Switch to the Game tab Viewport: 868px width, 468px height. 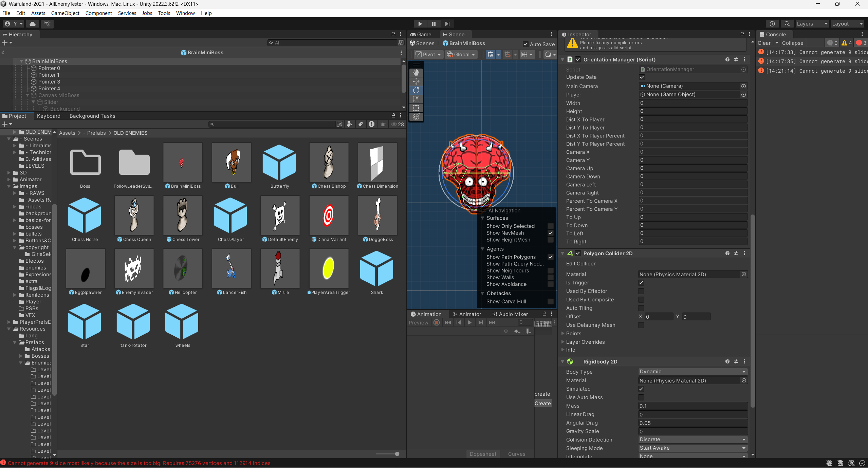tap(421, 34)
